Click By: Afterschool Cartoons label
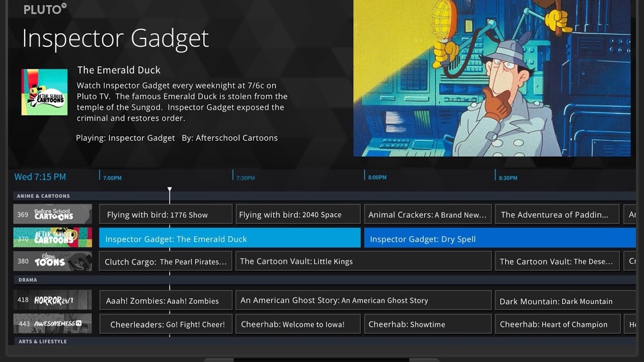Image resolution: width=644 pixels, height=362 pixels. 230,138
